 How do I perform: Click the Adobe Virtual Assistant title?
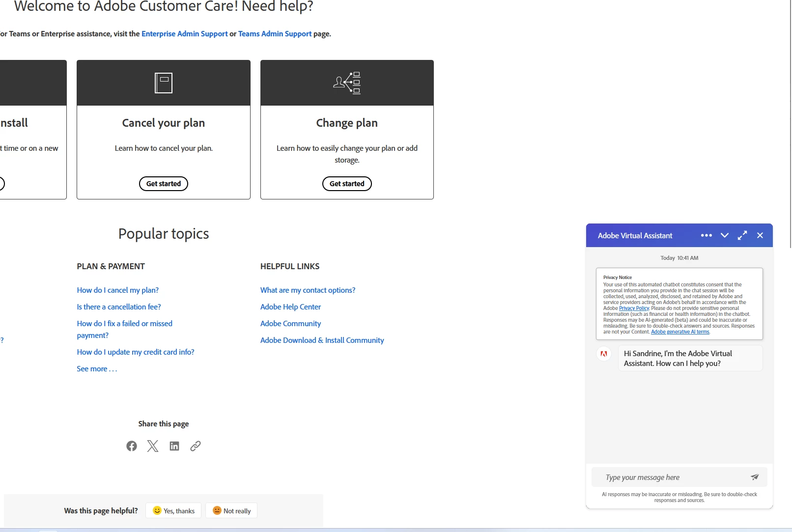click(x=635, y=236)
